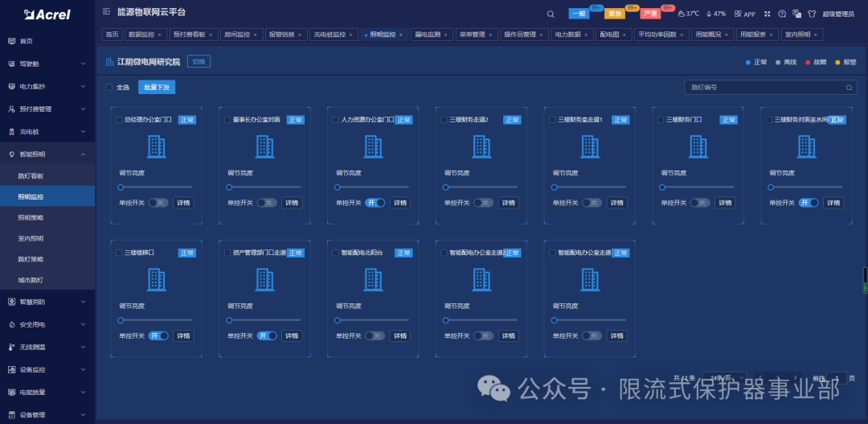Image resolution: width=868 pixels, height=424 pixels.
Task: Click the 批量下发 button
Action: point(156,88)
